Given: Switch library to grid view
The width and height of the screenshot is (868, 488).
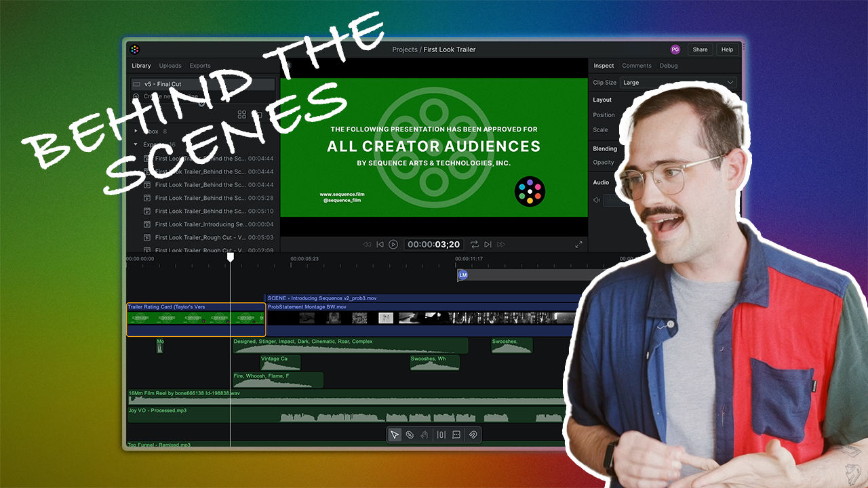Looking at the screenshot, I should pyautogui.click(x=241, y=115).
